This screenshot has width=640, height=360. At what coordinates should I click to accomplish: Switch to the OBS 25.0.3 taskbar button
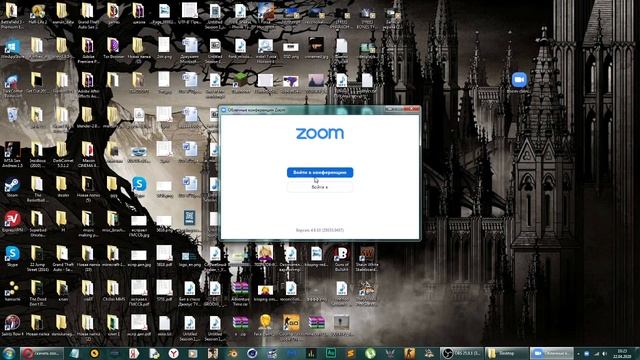[461, 353]
